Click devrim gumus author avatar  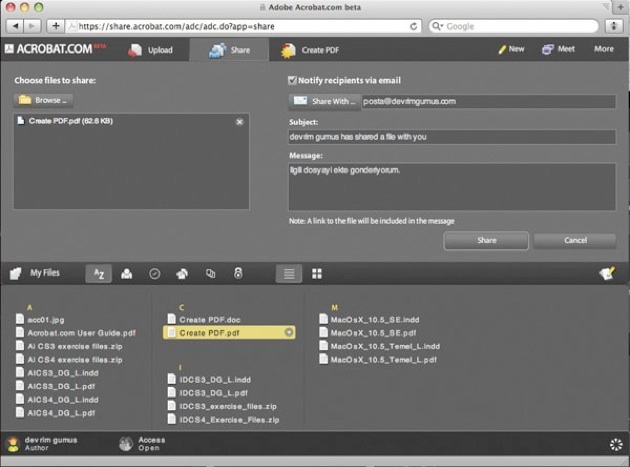tap(13, 444)
